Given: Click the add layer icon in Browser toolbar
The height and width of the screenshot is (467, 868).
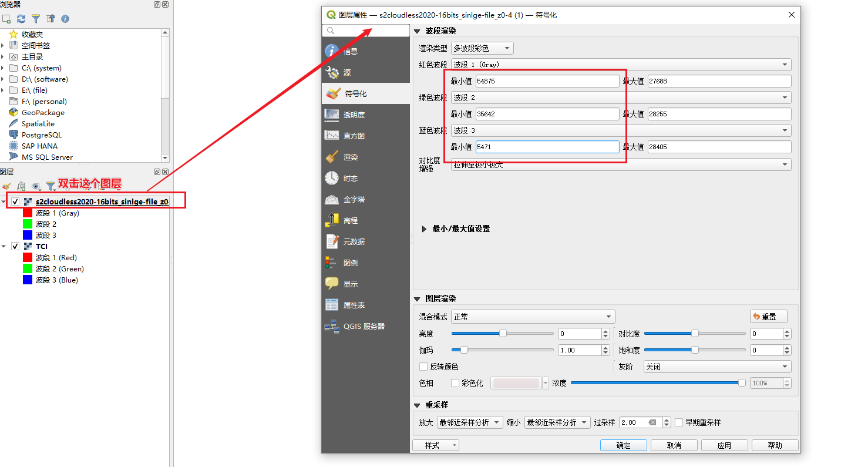Looking at the screenshot, I should tap(6, 19).
